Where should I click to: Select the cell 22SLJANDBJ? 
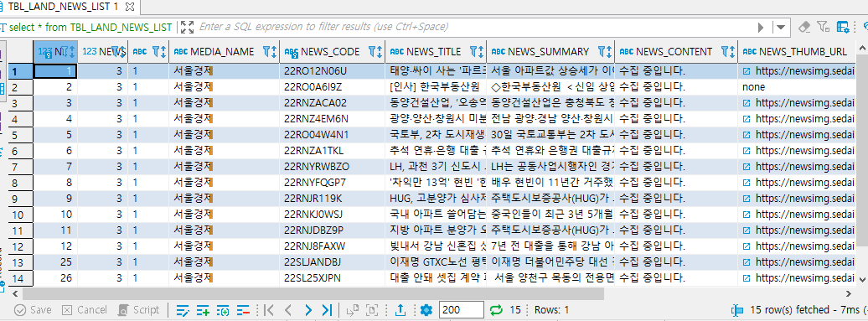coord(332,261)
